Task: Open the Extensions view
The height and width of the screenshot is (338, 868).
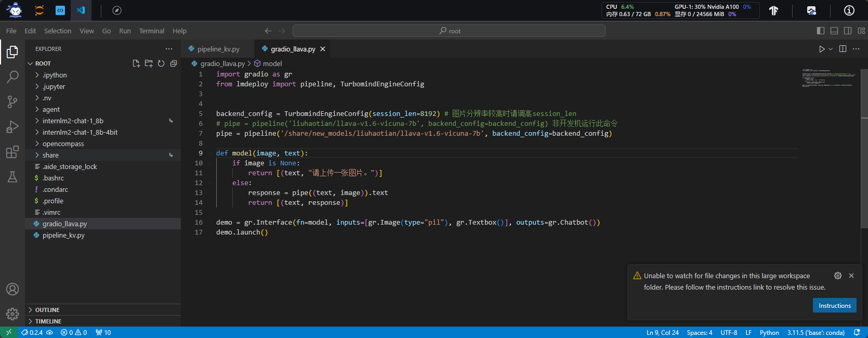Action: [12, 152]
